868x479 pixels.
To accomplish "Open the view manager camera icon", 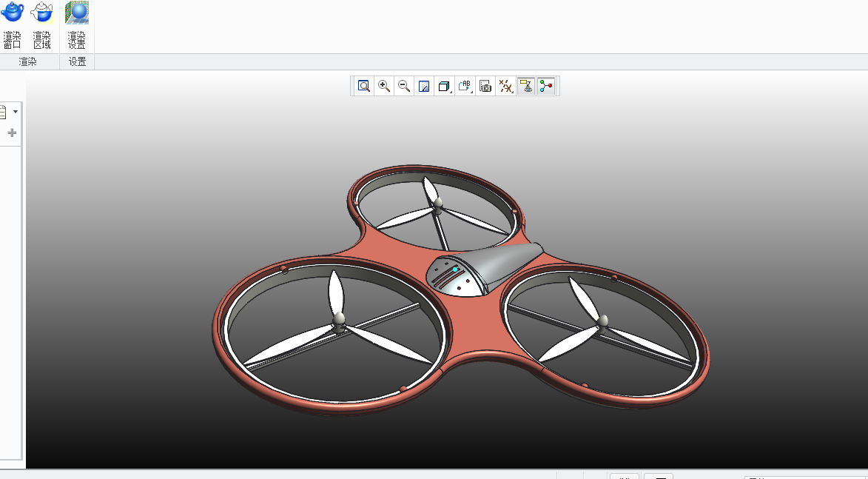I will click(x=485, y=86).
